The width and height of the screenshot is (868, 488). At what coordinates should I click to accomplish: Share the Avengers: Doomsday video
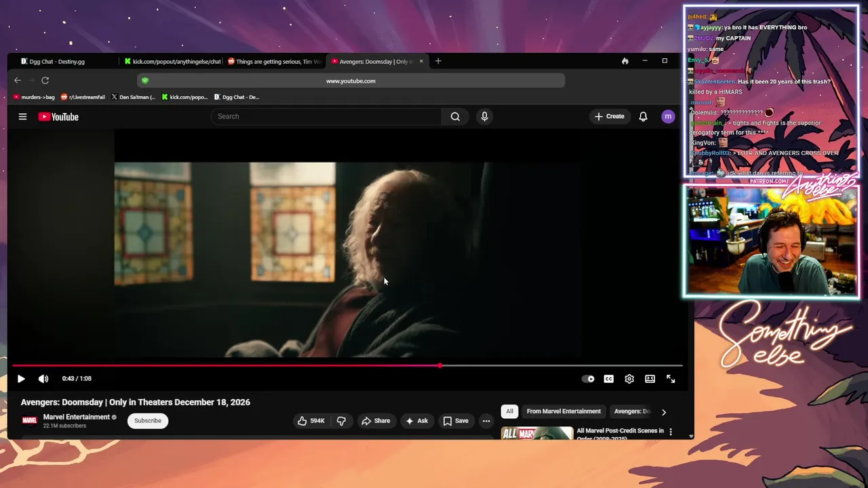click(376, 421)
